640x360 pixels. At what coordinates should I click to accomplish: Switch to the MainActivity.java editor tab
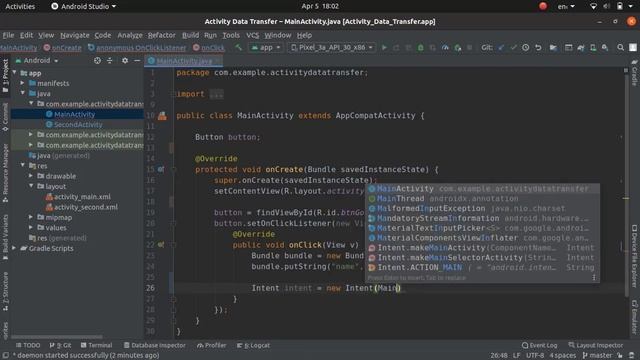(184, 61)
